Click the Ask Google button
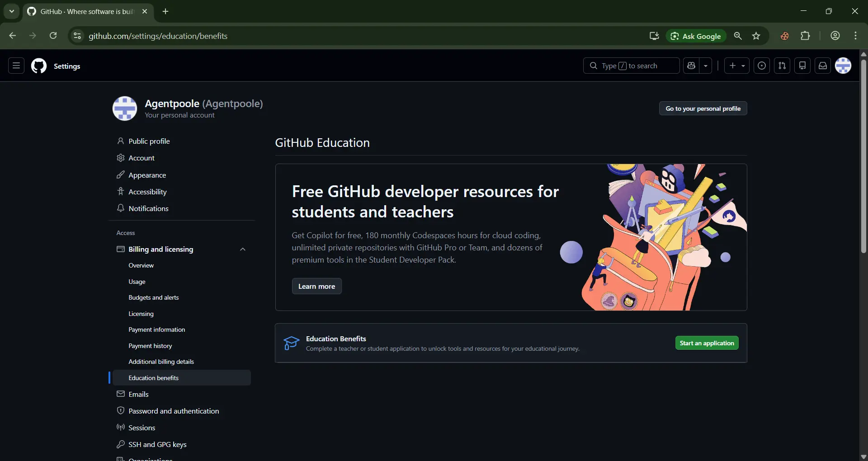 pyautogui.click(x=696, y=36)
